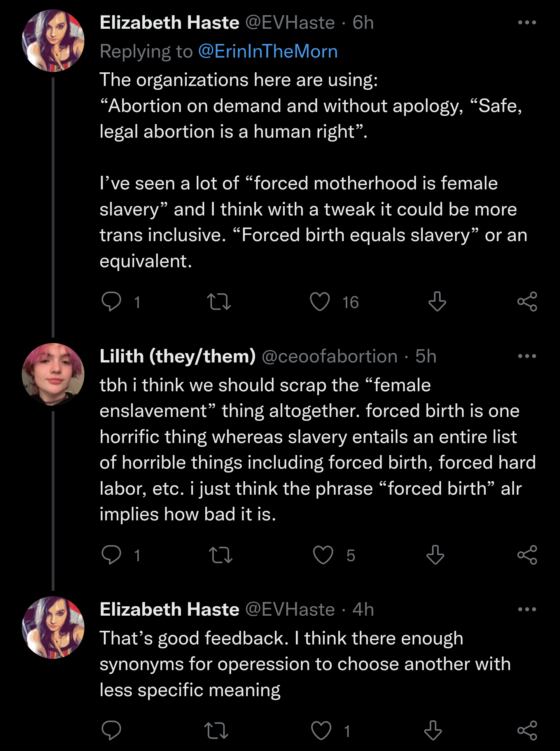Reply to Lilith's tweet
Screen dimensions: 560x751
tap(111, 555)
